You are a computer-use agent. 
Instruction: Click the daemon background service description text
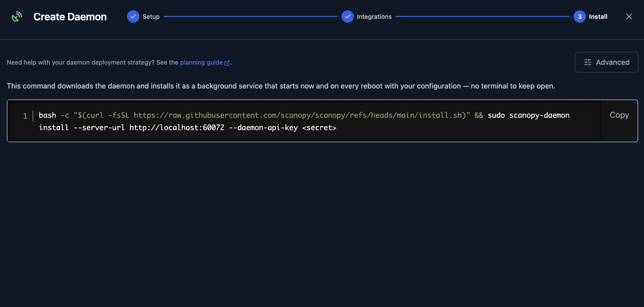281,86
